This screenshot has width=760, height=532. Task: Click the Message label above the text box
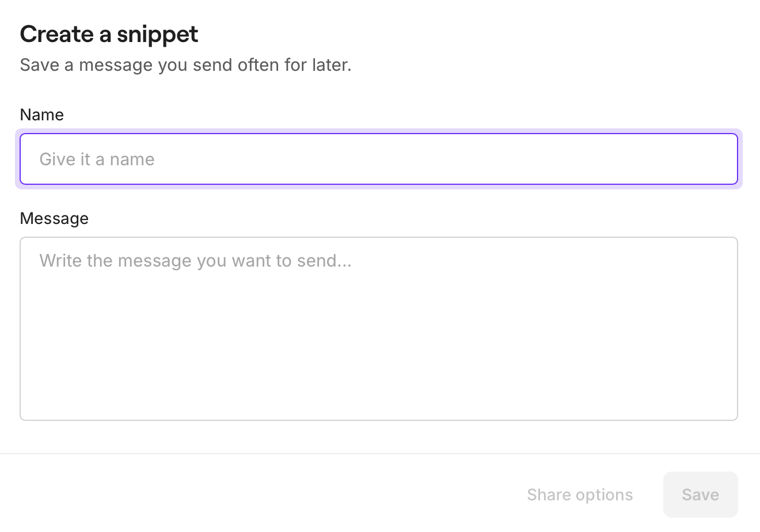[x=54, y=218]
